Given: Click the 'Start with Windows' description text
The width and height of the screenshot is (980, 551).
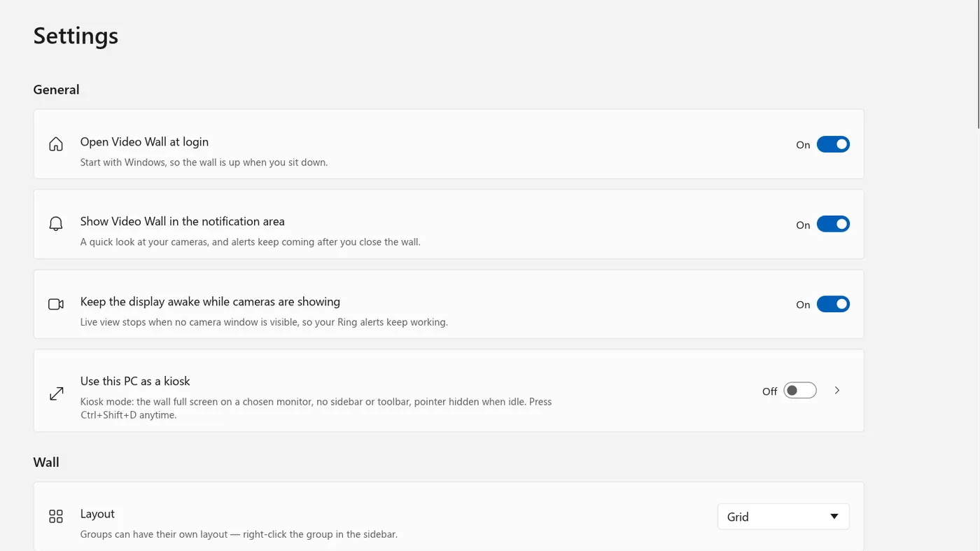Looking at the screenshot, I should (x=204, y=162).
